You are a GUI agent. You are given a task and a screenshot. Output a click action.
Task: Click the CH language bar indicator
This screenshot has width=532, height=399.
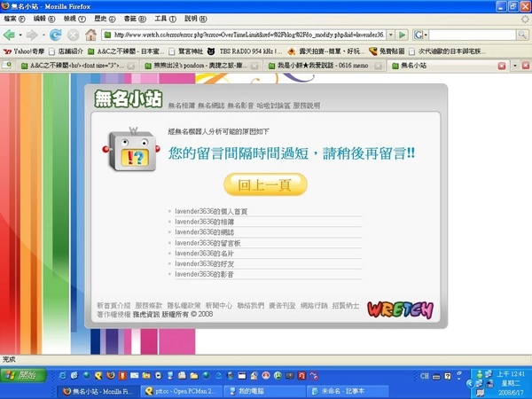click(x=425, y=376)
